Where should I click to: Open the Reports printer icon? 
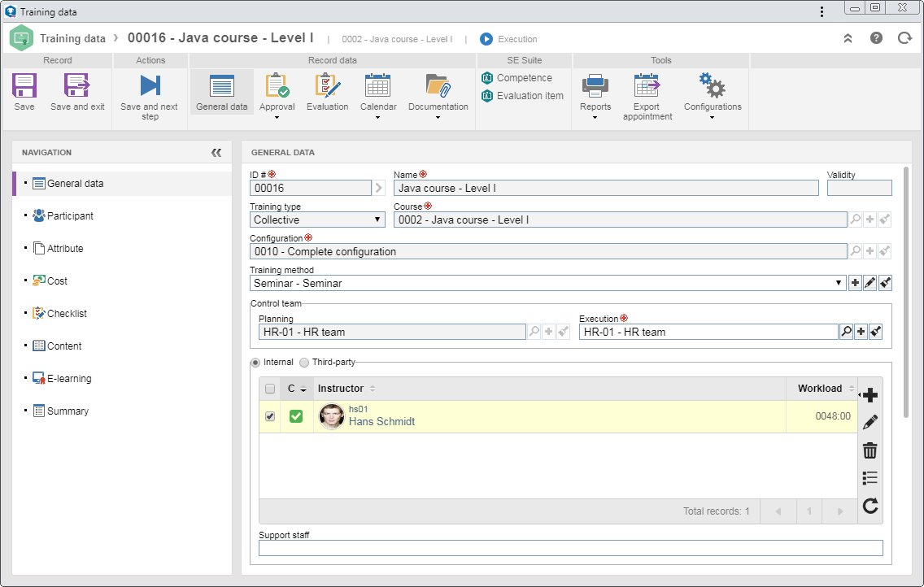point(595,86)
